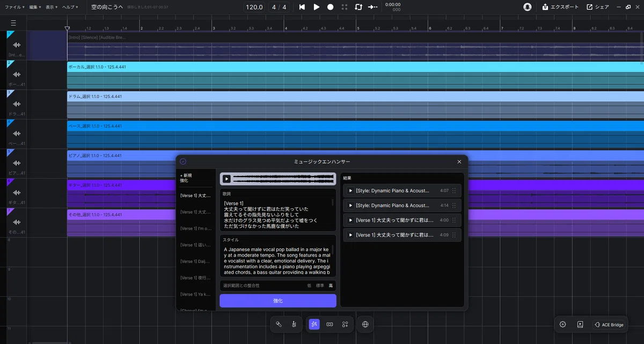Screen dimensions: 644x344
Task: Click the record button in transport
Action: [331, 7]
